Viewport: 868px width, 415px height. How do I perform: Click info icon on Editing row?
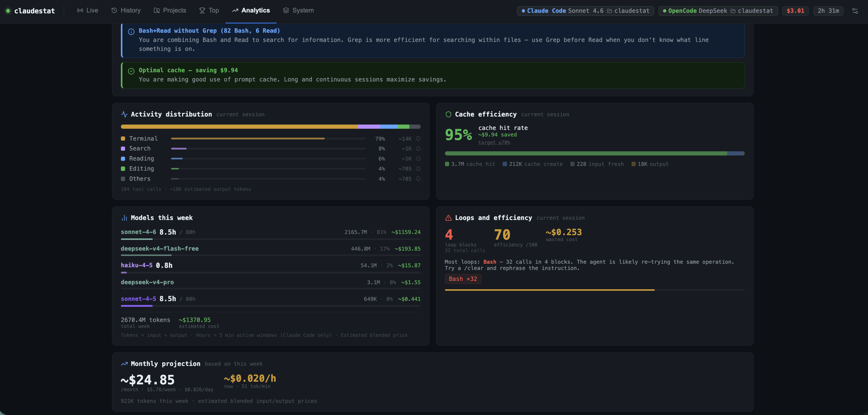418,169
